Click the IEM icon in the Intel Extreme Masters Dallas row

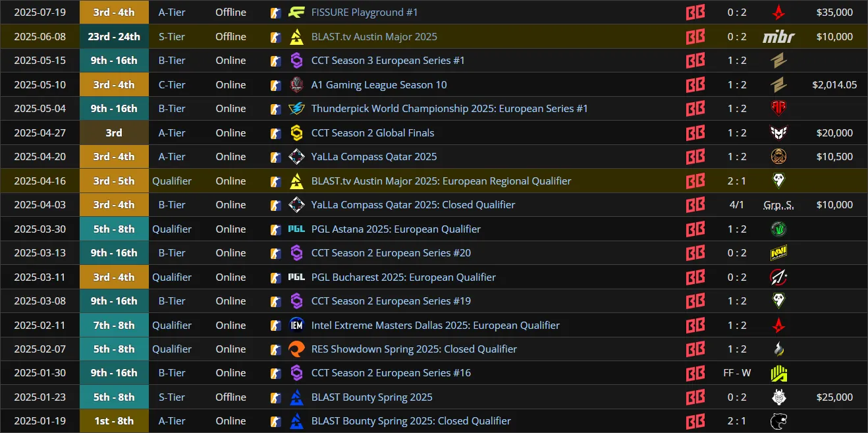tap(296, 326)
